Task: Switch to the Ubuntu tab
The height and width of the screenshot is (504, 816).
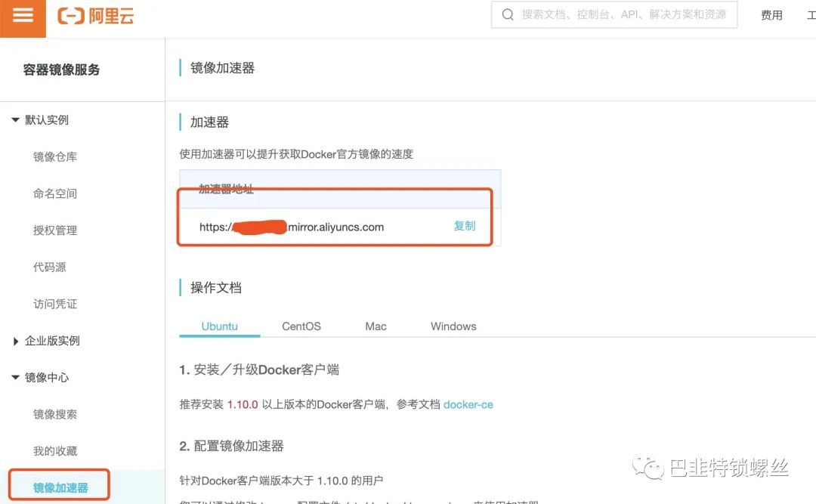Action: point(220,326)
